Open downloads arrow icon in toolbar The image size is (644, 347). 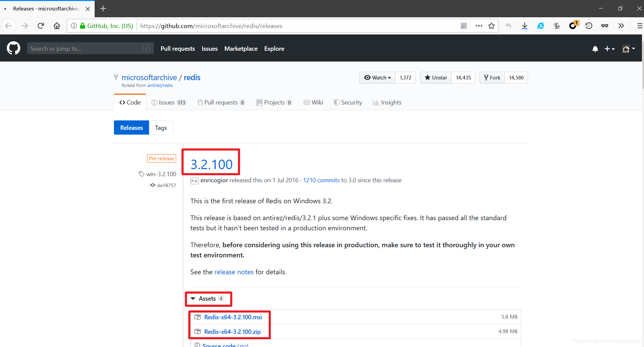pyautogui.click(x=525, y=26)
